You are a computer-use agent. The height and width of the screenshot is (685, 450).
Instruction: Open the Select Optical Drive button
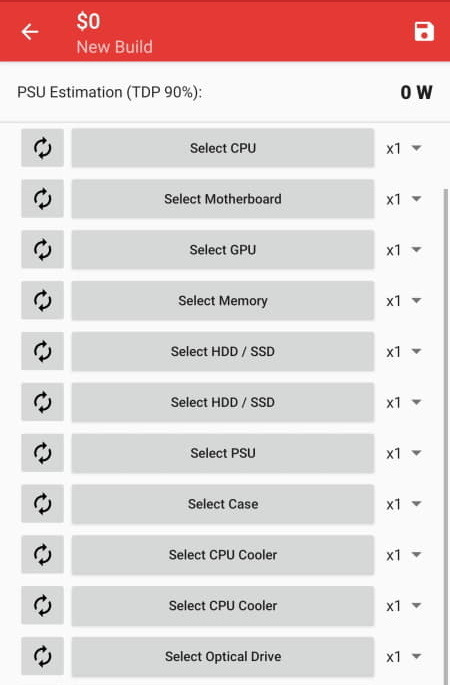[223, 656]
